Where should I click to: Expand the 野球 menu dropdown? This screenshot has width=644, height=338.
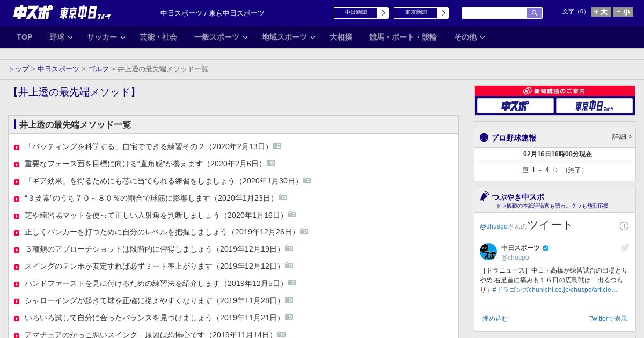[x=61, y=37]
